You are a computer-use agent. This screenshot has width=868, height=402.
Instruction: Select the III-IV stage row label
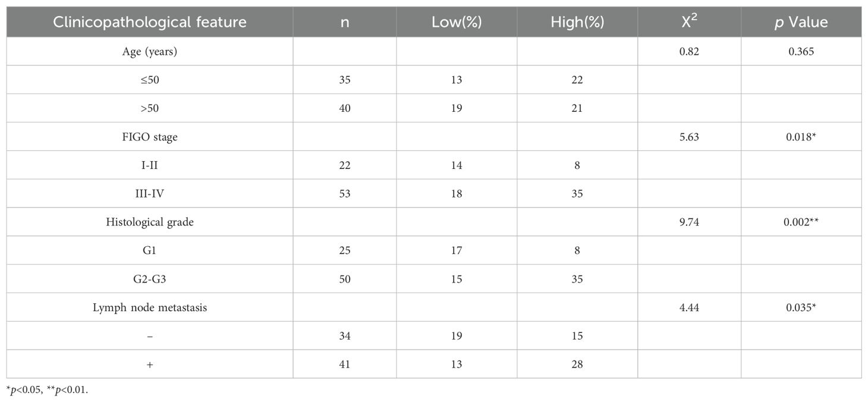pos(149,194)
